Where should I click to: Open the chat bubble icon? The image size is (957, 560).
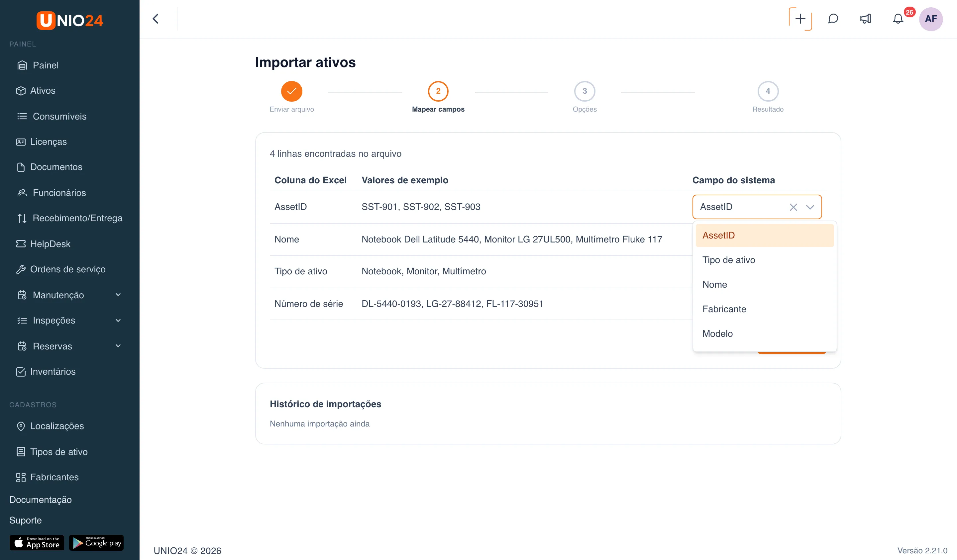833,19
